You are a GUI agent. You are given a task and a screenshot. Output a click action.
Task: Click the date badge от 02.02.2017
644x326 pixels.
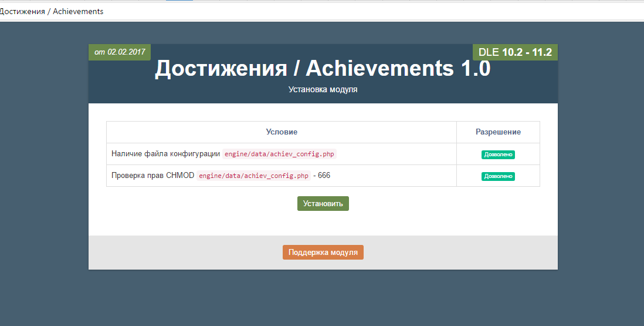click(120, 52)
